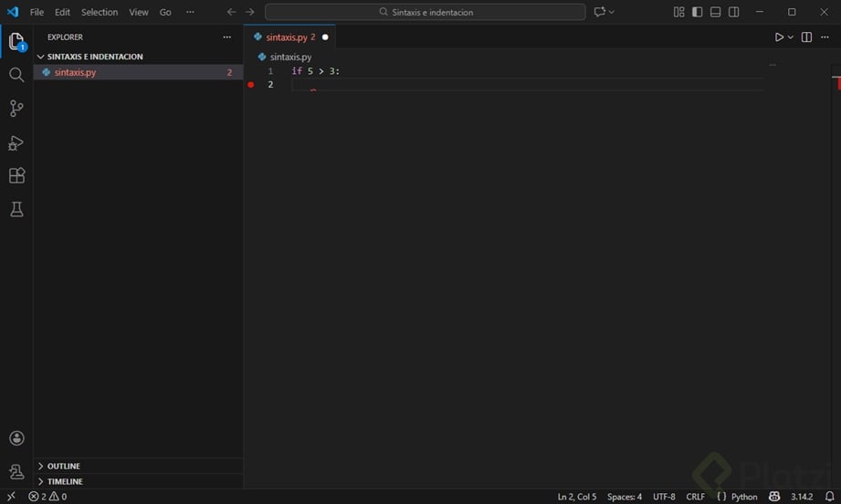Change end of line sequence CRLF
This screenshot has width=841, height=504.
click(x=695, y=497)
